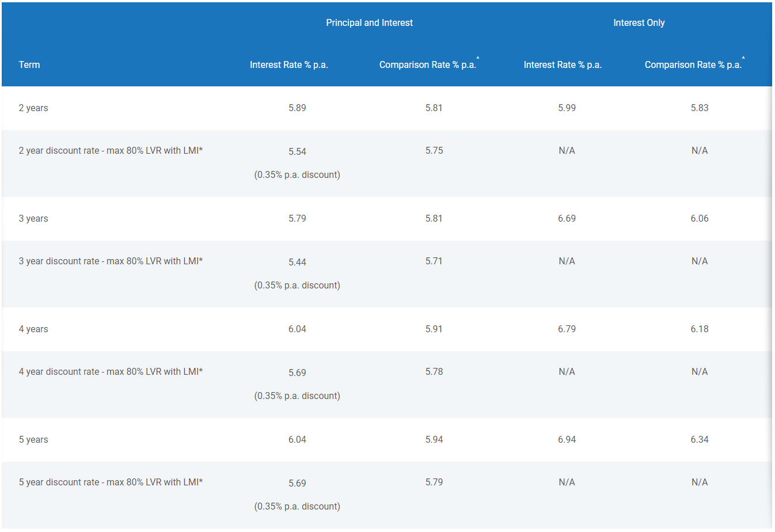Image resolution: width=775 pixels, height=532 pixels.
Task: Click the 5.94 comparison rate value
Action: coord(434,440)
